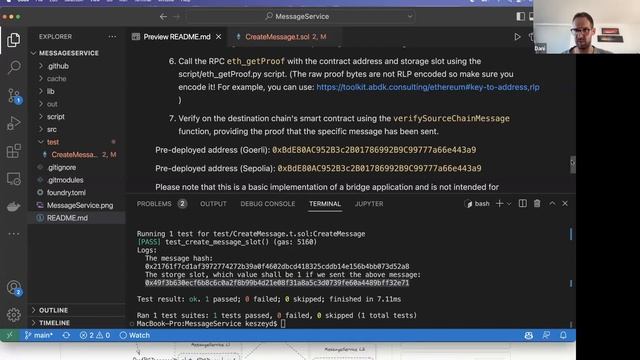Toggle the Watch button in status bar
This screenshot has height=360, width=640.
pyautogui.click(x=135, y=335)
